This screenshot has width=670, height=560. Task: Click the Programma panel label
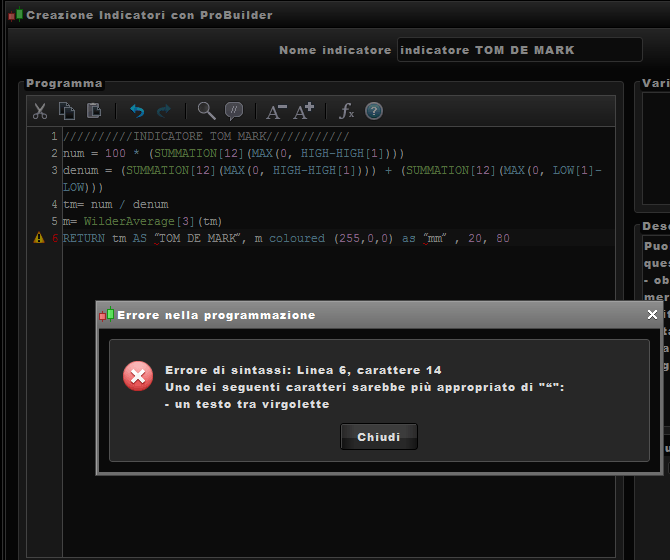point(64,83)
